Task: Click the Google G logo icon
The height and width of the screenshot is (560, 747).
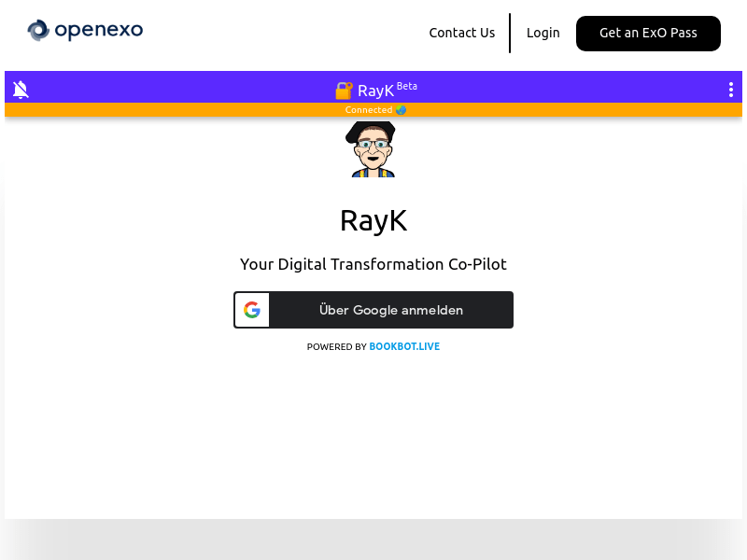Action: pos(252,310)
